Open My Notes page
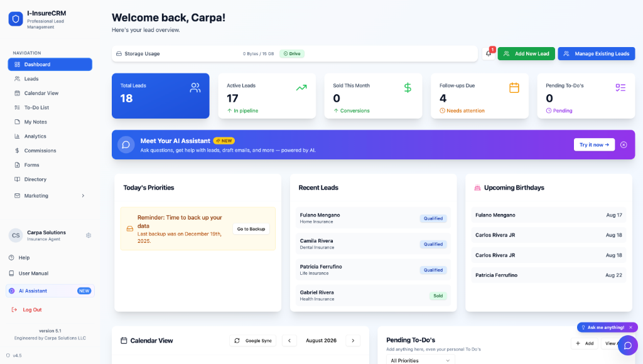Image resolution: width=643 pixels, height=364 pixels. [50, 122]
